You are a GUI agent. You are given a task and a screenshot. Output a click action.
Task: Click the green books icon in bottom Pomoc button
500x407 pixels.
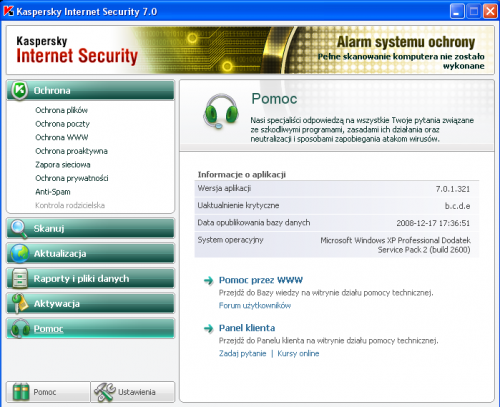(x=21, y=392)
